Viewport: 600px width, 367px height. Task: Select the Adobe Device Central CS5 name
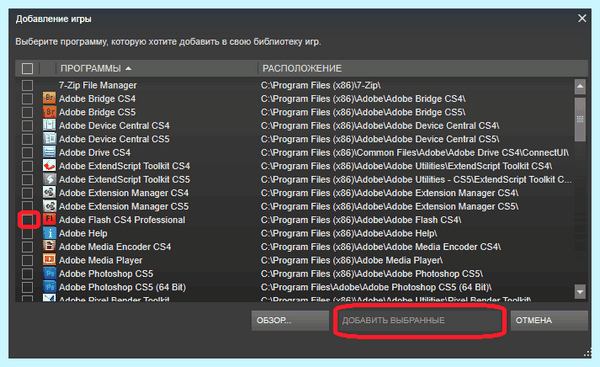click(x=114, y=139)
